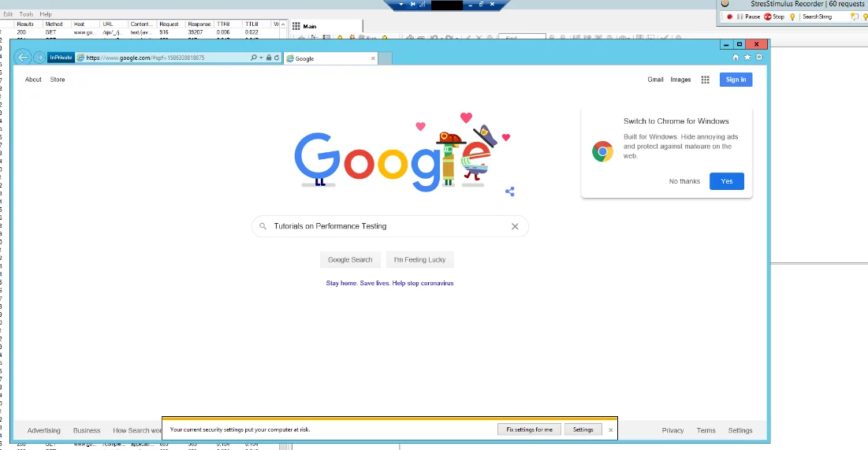Sort sessions by the Response column header
Image resolution: width=868 pixels, height=450 pixels.
coord(199,24)
